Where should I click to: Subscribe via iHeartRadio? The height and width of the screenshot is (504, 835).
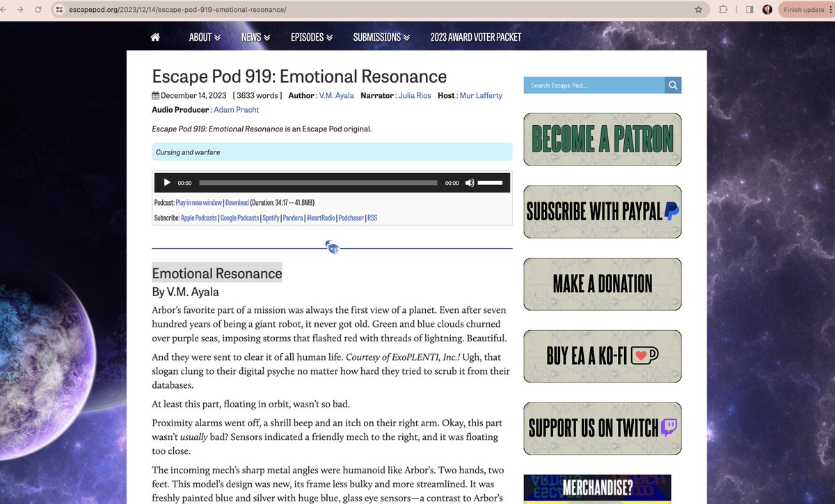321,218
